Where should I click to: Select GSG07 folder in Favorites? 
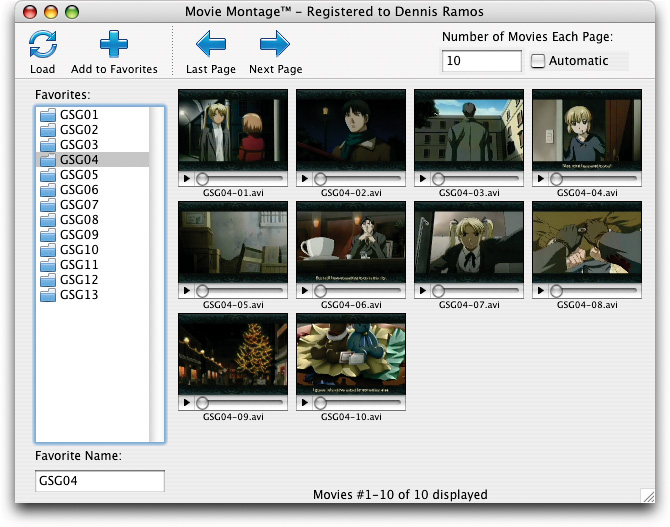pyautogui.click(x=92, y=204)
